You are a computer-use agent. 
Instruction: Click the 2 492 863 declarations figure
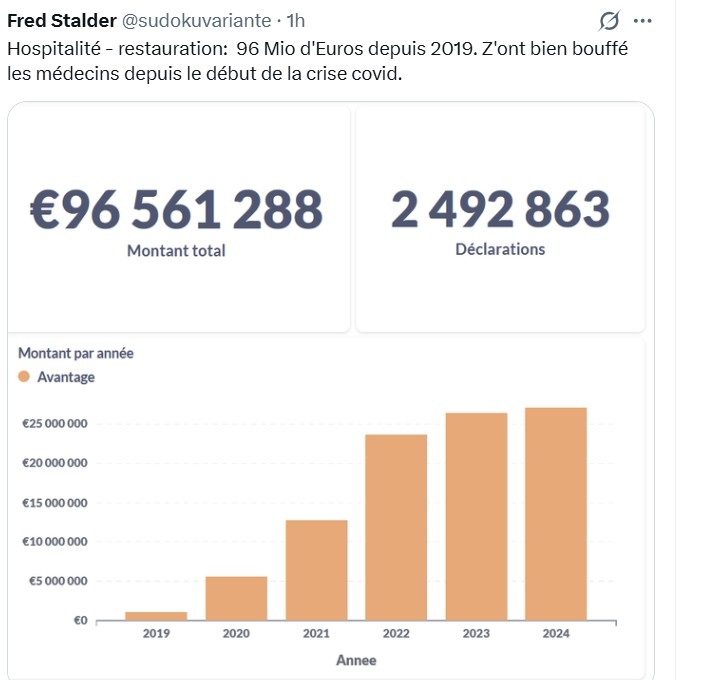[499, 209]
